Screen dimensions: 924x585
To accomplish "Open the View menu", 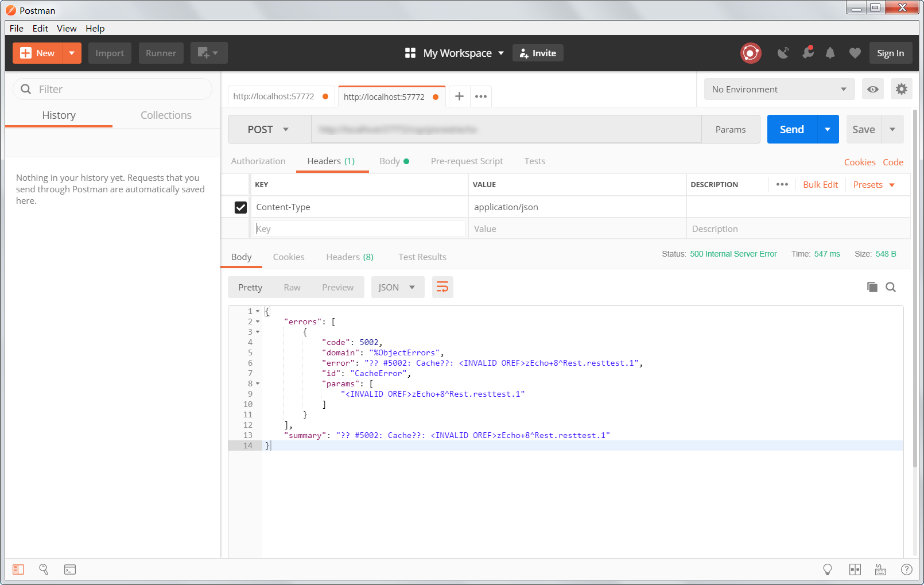I will click(x=67, y=28).
